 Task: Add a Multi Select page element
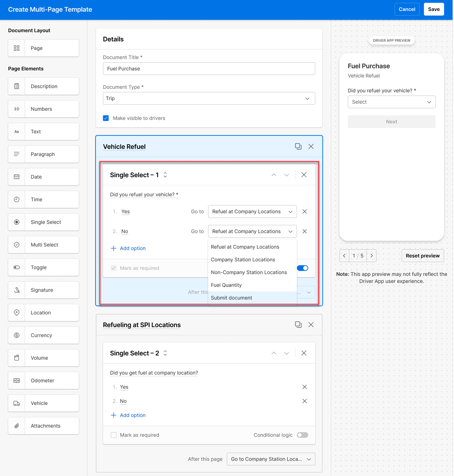[x=43, y=245]
